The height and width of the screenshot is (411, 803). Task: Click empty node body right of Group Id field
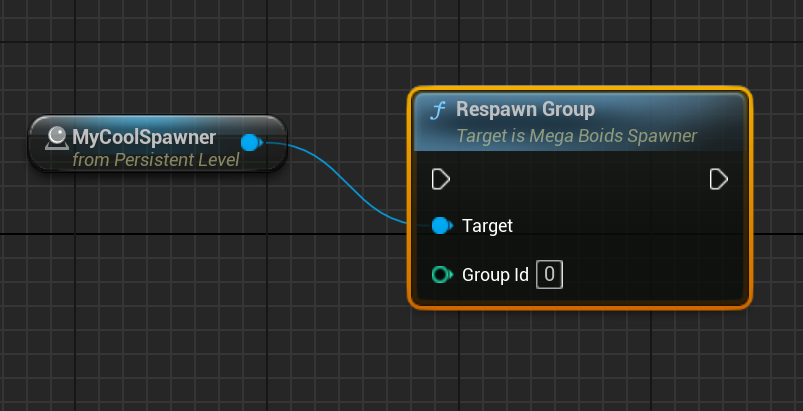click(650, 274)
